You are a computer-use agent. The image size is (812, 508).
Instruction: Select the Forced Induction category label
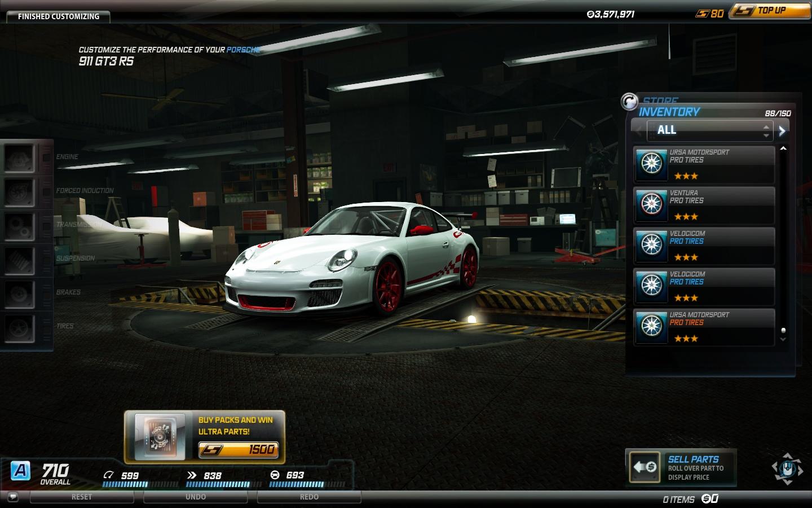point(85,191)
